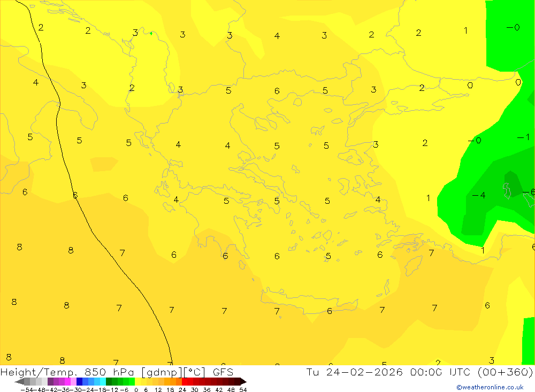Image resolution: width=535 pixels, height=392 pixels.
Task: Click the 12 label on the legend
Action: [x=158, y=390]
